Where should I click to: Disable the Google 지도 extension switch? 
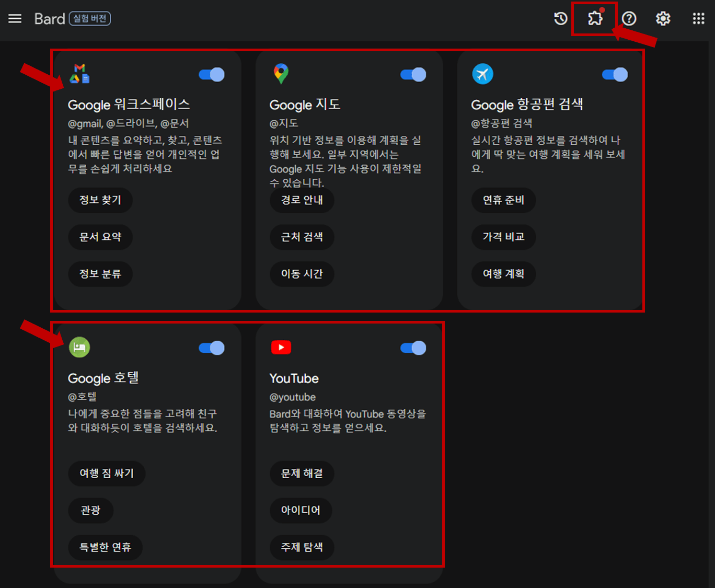(413, 75)
